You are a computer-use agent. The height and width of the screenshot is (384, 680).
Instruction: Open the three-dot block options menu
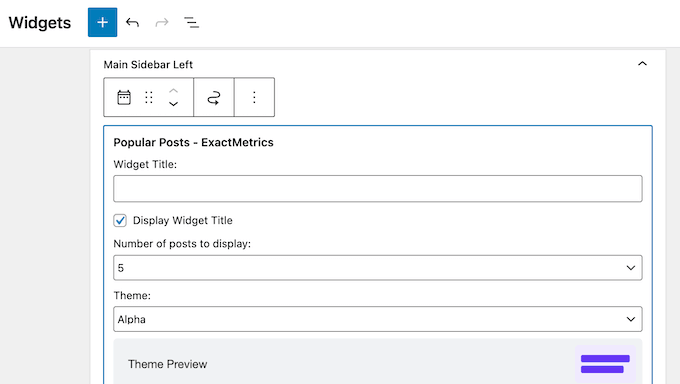254,97
